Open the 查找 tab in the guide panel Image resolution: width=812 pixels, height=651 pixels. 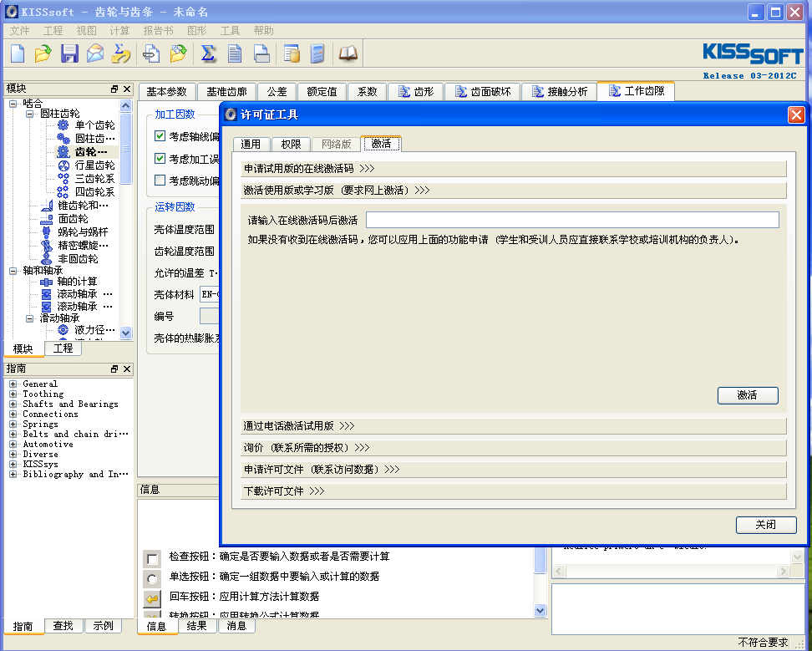(63, 626)
